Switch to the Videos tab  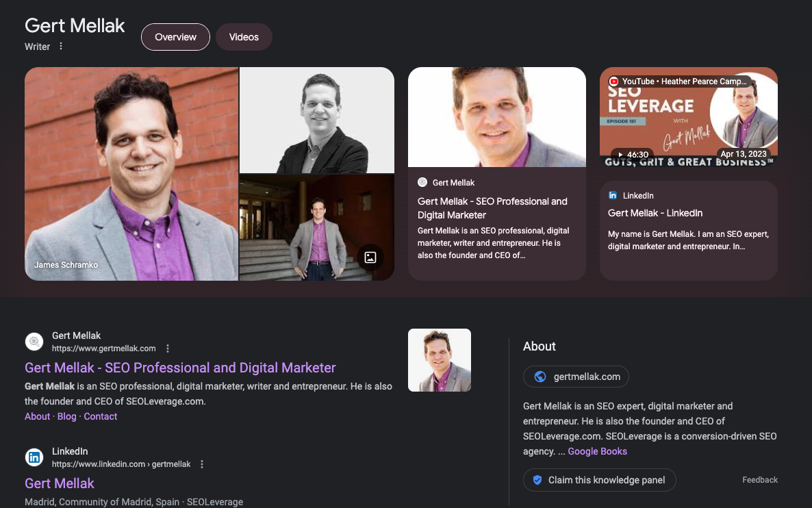pyautogui.click(x=244, y=37)
